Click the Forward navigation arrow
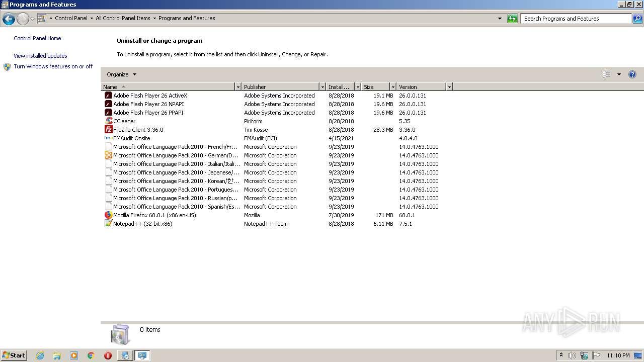 23,19
